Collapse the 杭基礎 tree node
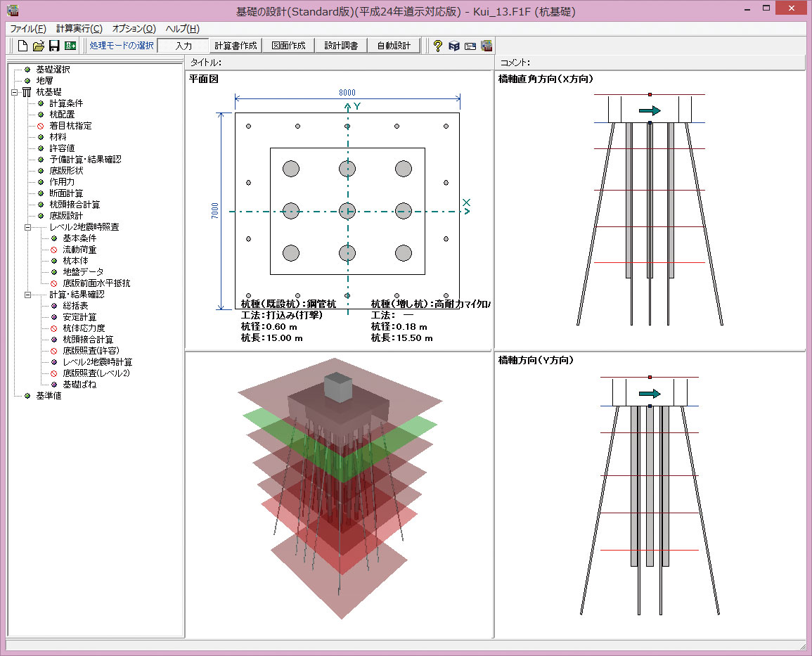The image size is (812, 656). point(15,92)
